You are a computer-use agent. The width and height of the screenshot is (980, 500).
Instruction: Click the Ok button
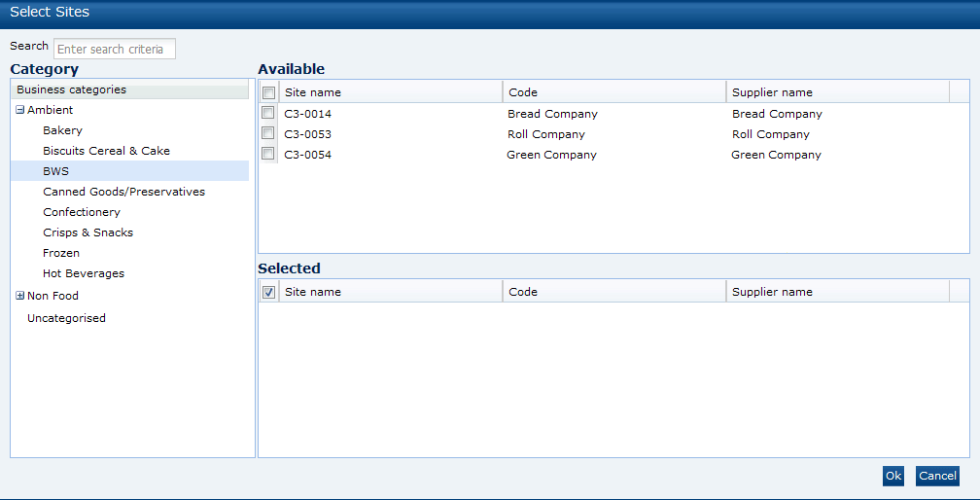pos(893,476)
